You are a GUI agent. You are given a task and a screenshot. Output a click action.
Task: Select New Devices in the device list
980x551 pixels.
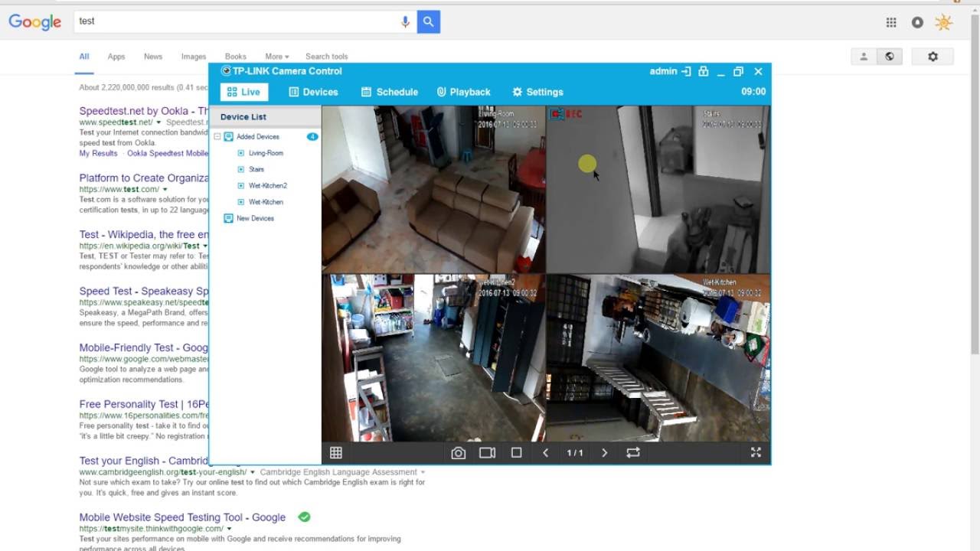coord(255,218)
